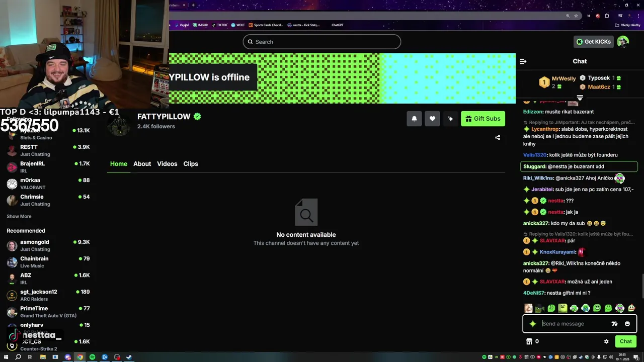Click username 4DeNiS7 in chat
Viewport: 644px width, 362px height.
click(x=534, y=293)
